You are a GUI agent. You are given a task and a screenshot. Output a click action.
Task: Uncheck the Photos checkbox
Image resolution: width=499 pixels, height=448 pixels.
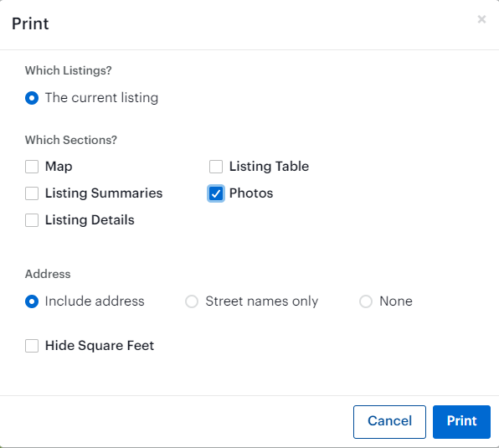coord(216,193)
